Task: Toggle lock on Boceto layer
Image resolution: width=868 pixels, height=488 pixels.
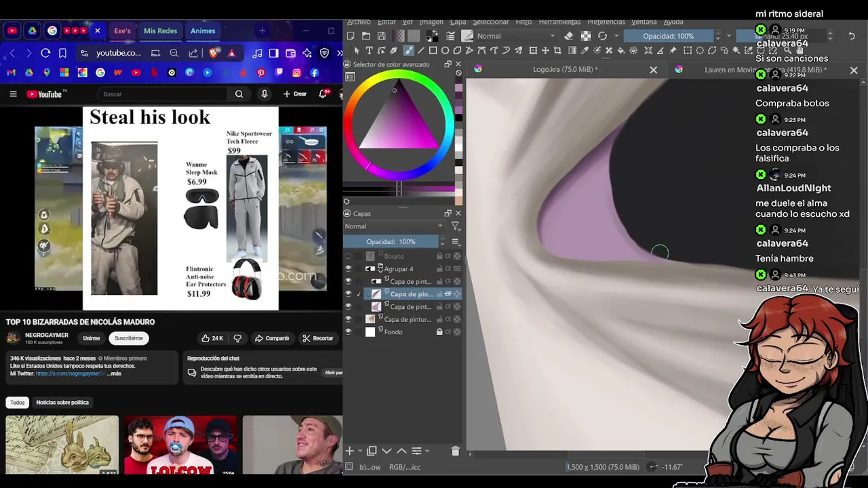Action: click(x=439, y=256)
